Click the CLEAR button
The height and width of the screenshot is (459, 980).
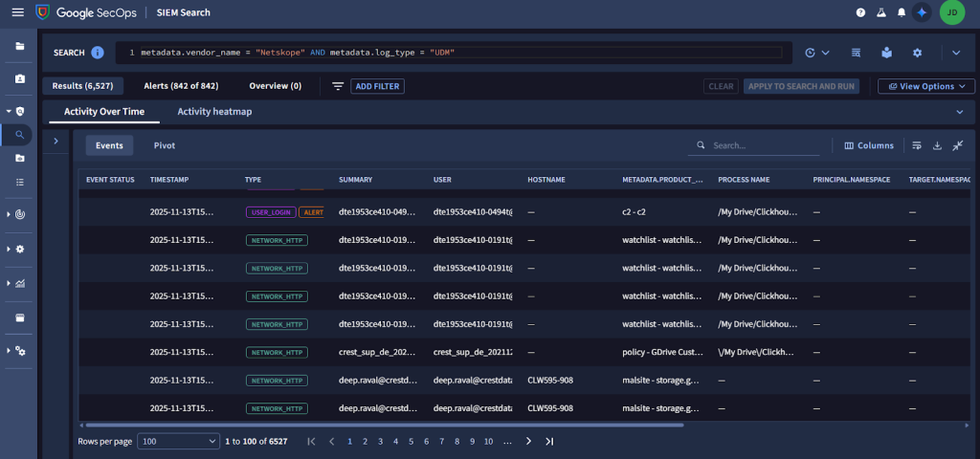pyautogui.click(x=721, y=86)
